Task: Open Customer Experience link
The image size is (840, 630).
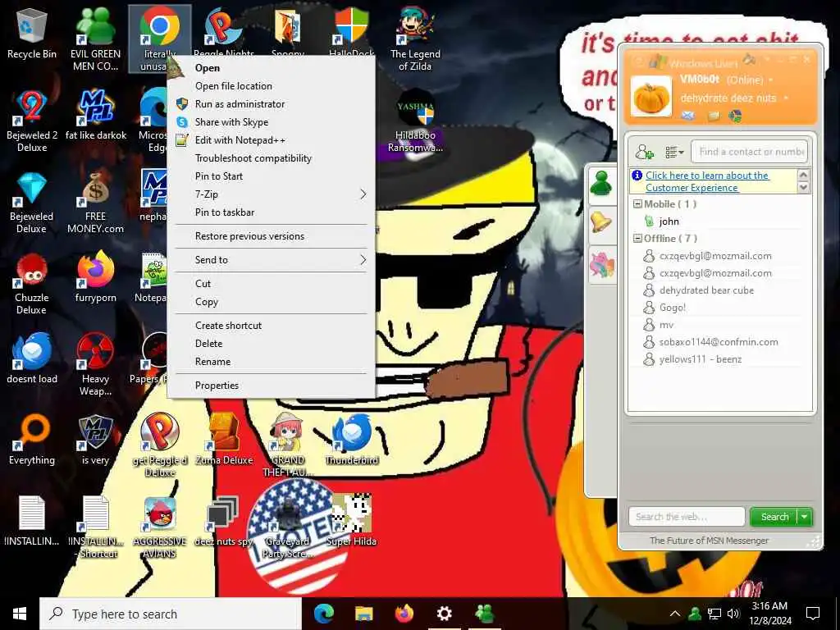Action: (x=707, y=181)
